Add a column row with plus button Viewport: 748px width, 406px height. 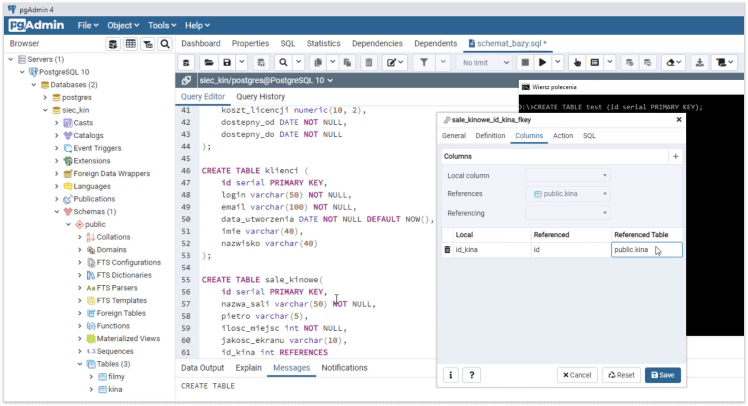675,157
